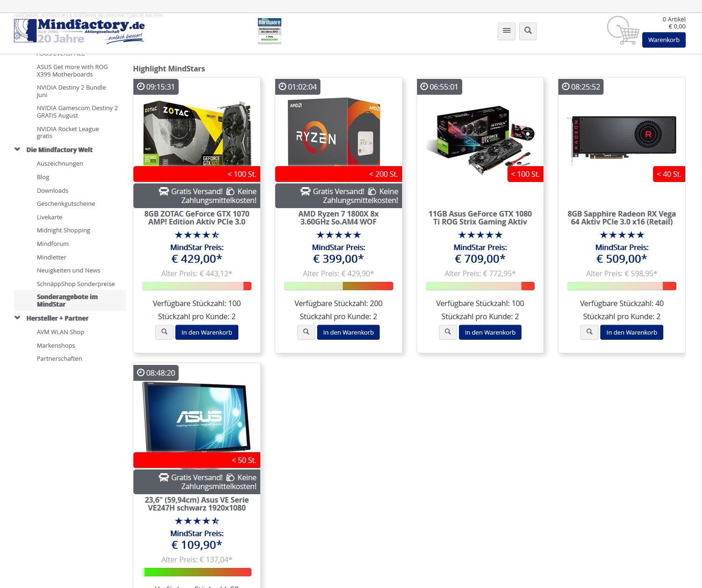This screenshot has height=588, width=702.
Task: Click stock progress bar of Asus VE247H monitor
Action: [x=197, y=572]
